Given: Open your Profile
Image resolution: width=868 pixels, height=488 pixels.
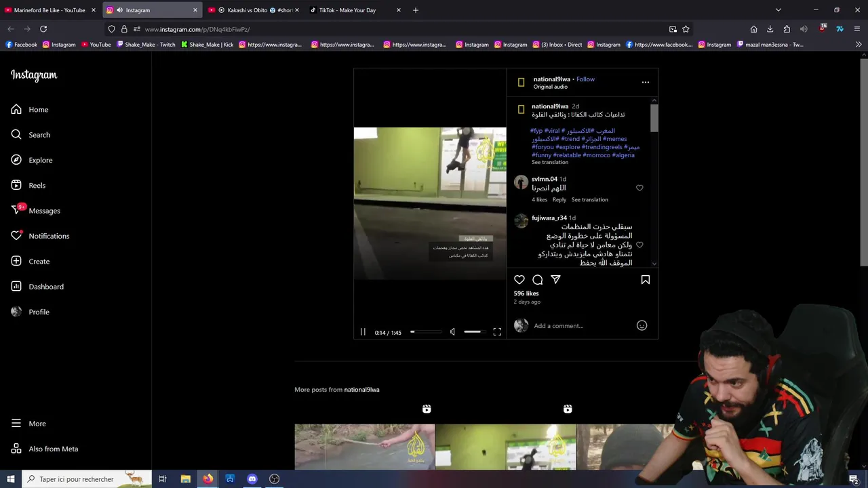Looking at the screenshot, I should [x=31, y=312].
